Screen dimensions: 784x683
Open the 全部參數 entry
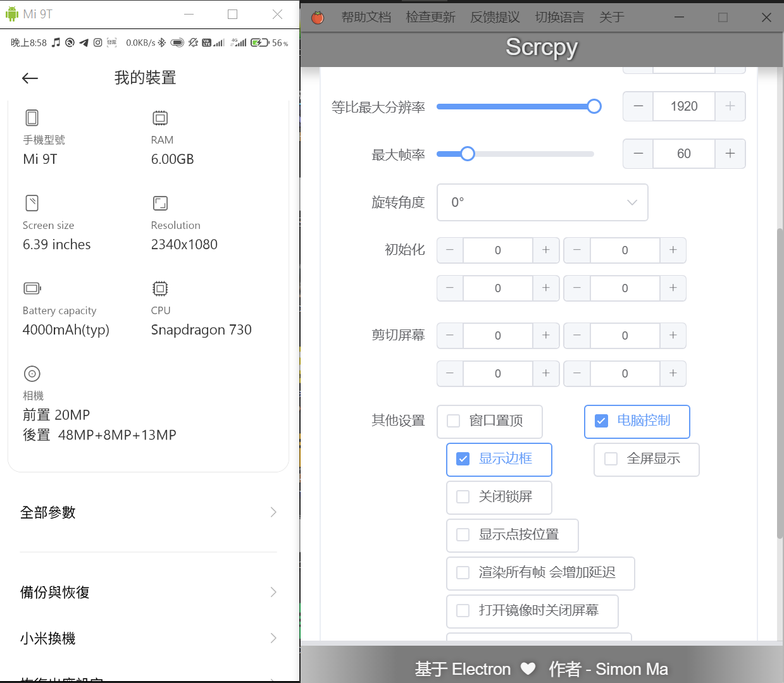tap(148, 512)
